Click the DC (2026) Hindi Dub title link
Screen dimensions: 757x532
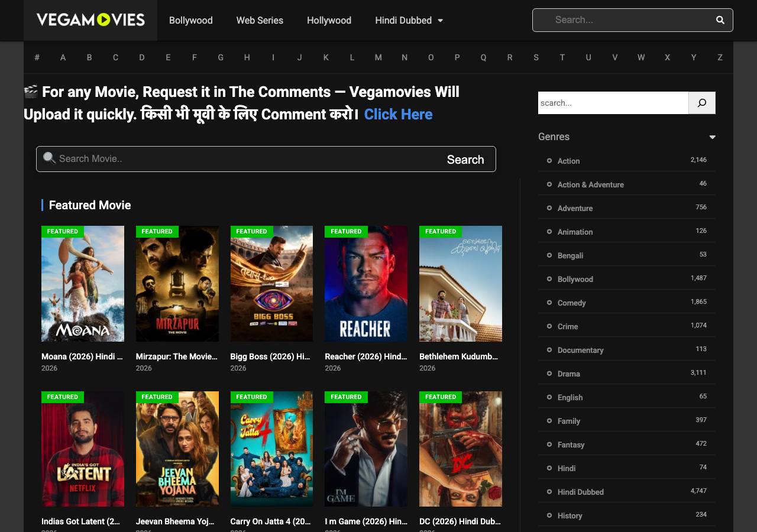pyautogui.click(x=460, y=521)
